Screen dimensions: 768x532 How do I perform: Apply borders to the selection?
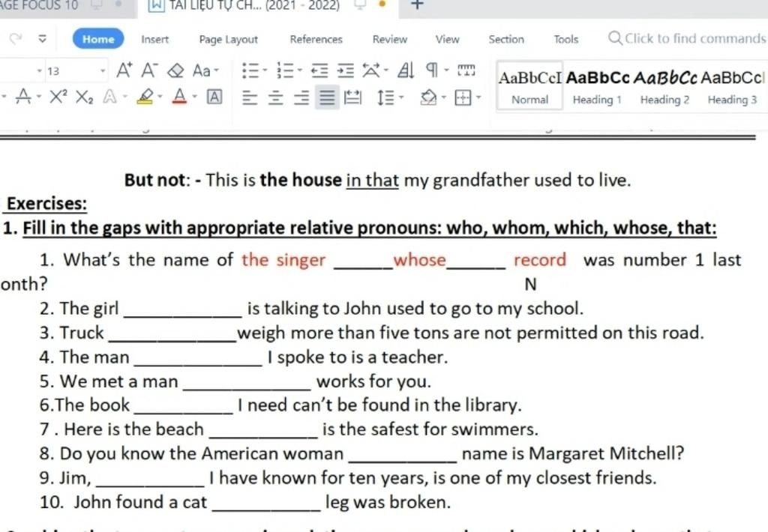coord(462,97)
